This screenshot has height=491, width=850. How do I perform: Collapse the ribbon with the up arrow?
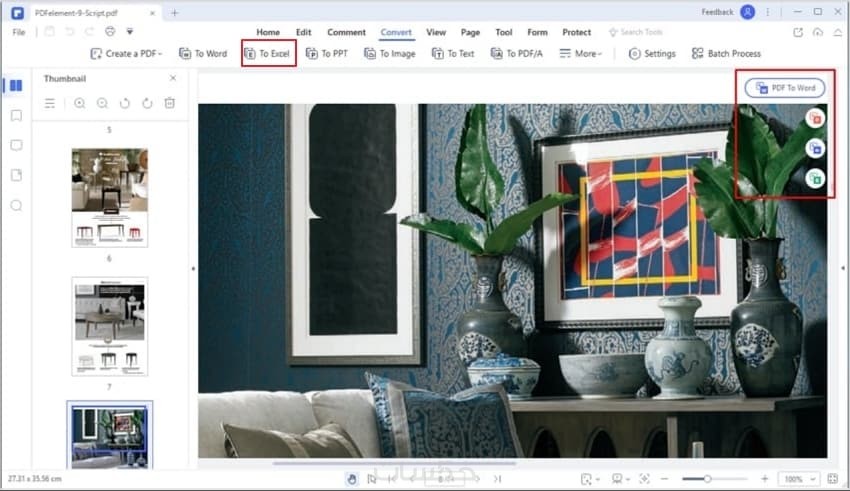[838, 33]
